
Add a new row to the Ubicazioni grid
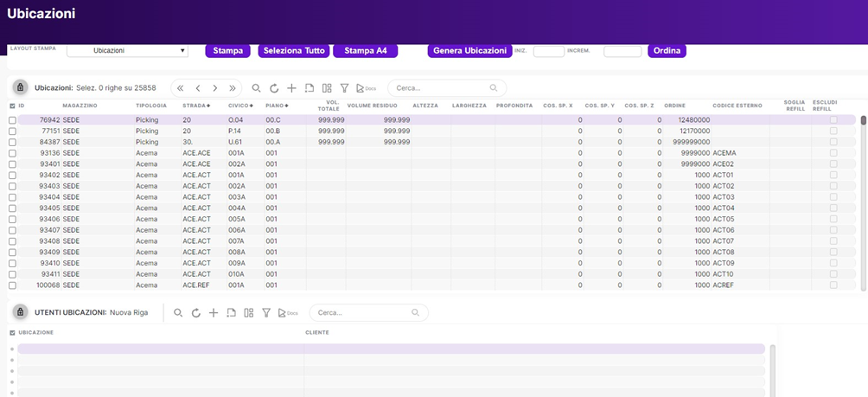291,88
